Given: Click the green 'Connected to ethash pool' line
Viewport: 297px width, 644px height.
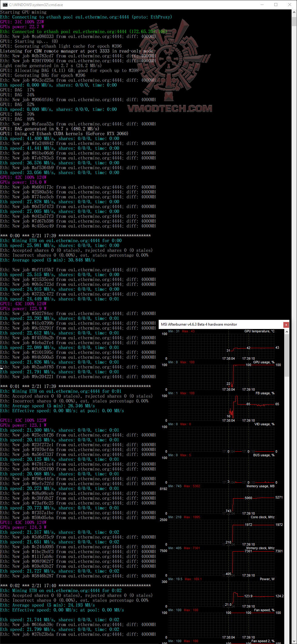Looking at the screenshot, I should tap(84, 32).
